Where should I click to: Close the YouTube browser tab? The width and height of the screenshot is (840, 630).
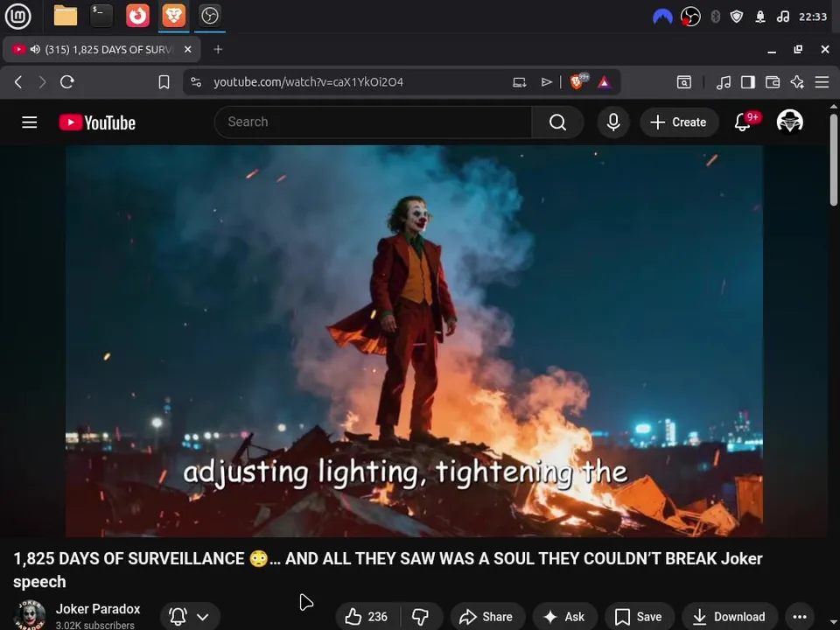188,49
